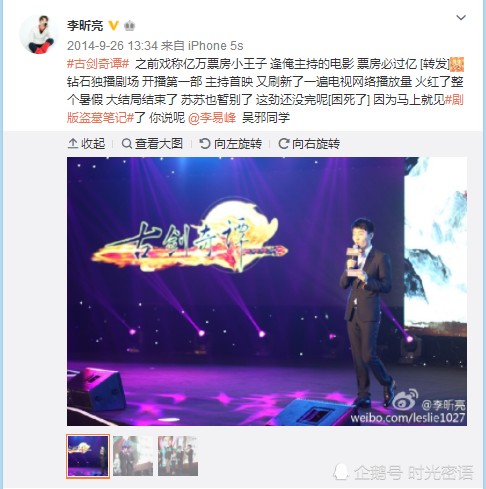Click the upward arrow collapse icon
486x489 pixels.
[x=73, y=144]
